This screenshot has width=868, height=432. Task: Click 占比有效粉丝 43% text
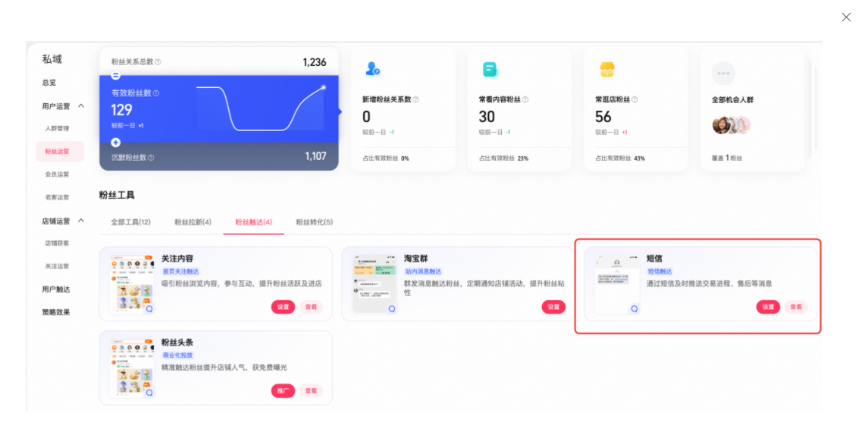pos(620,158)
